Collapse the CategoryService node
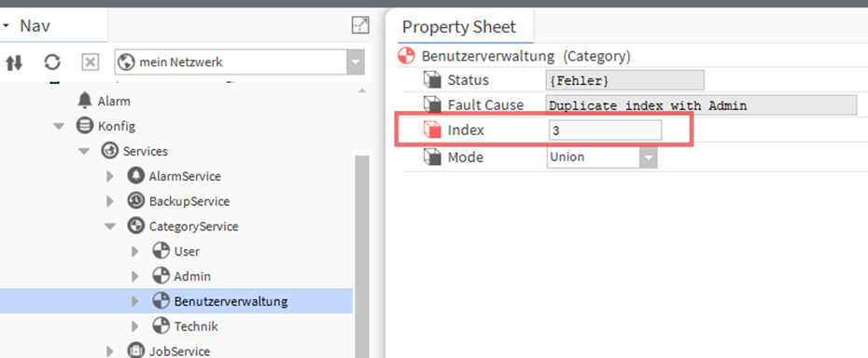Screen dimensions: 868x358 (110, 227)
